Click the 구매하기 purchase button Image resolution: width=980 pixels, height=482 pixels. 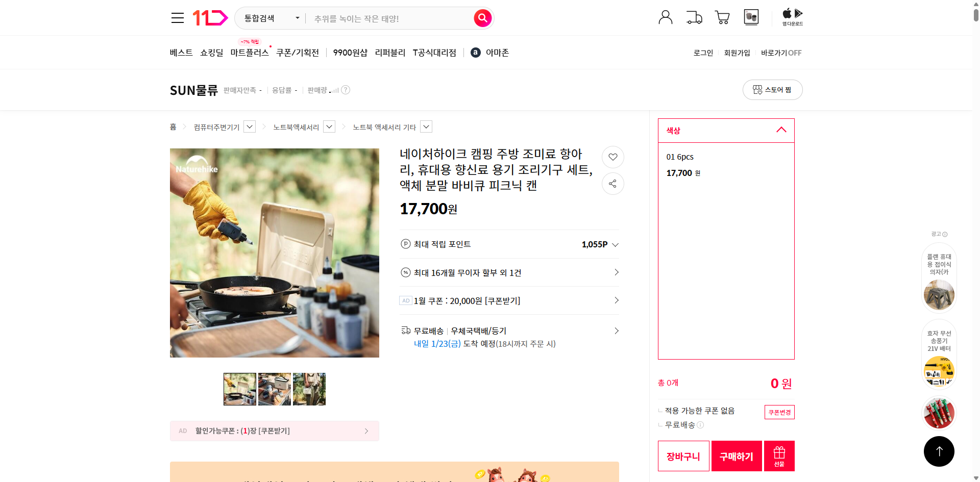(x=736, y=455)
